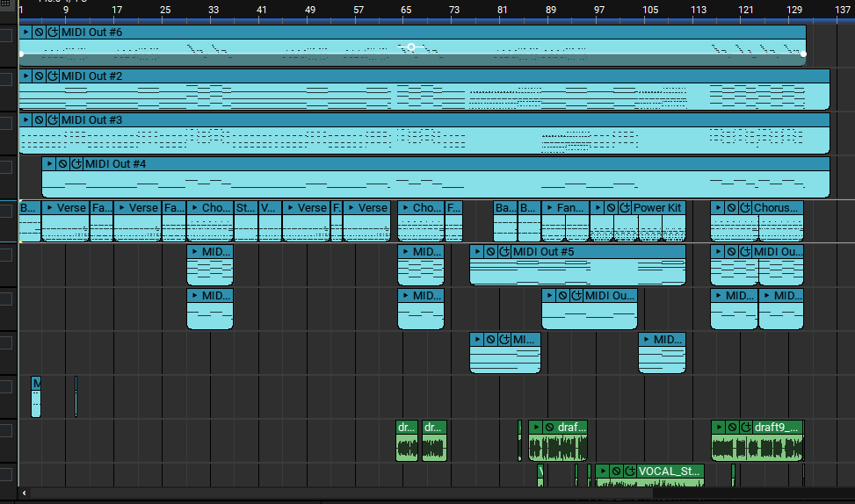Select the small M clip near measure 3

point(36,397)
